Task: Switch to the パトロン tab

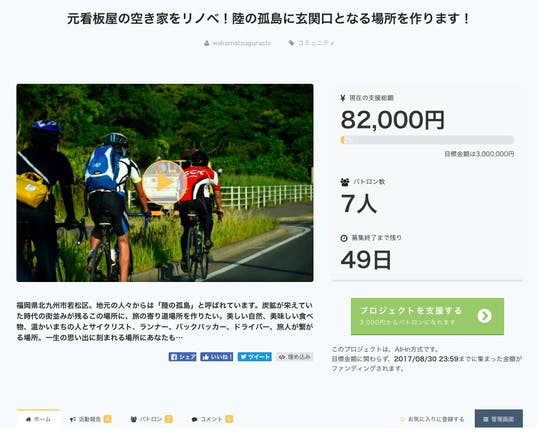Action: click(x=151, y=419)
